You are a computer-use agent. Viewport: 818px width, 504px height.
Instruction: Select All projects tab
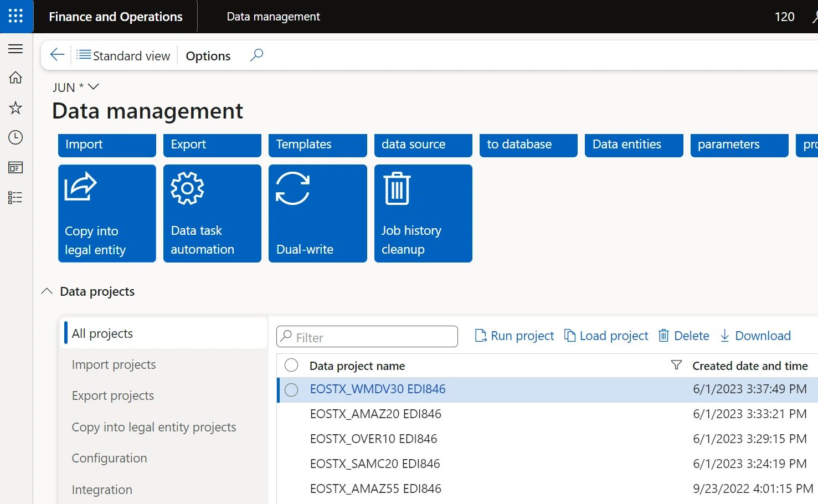tap(165, 333)
